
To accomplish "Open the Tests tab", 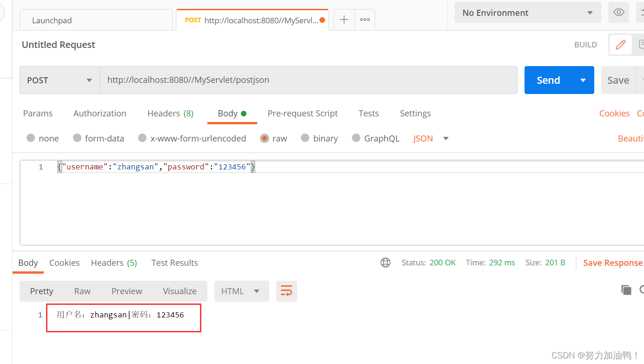I will pos(369,113).
